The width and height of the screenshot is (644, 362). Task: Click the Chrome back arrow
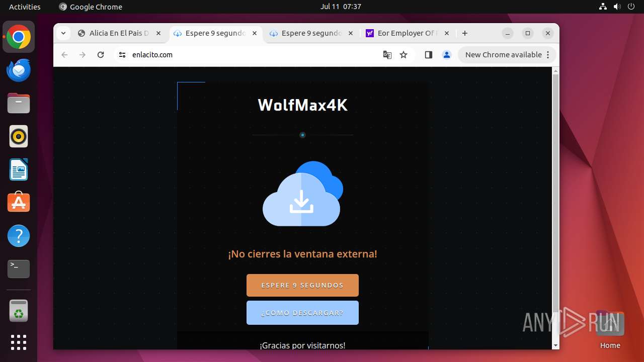[64, 55]
